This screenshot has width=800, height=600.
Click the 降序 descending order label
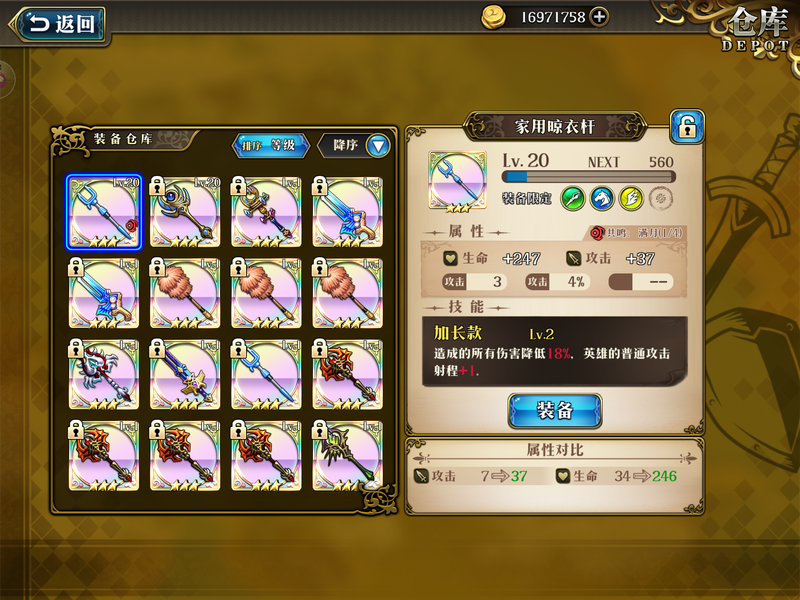click(345, 145)
